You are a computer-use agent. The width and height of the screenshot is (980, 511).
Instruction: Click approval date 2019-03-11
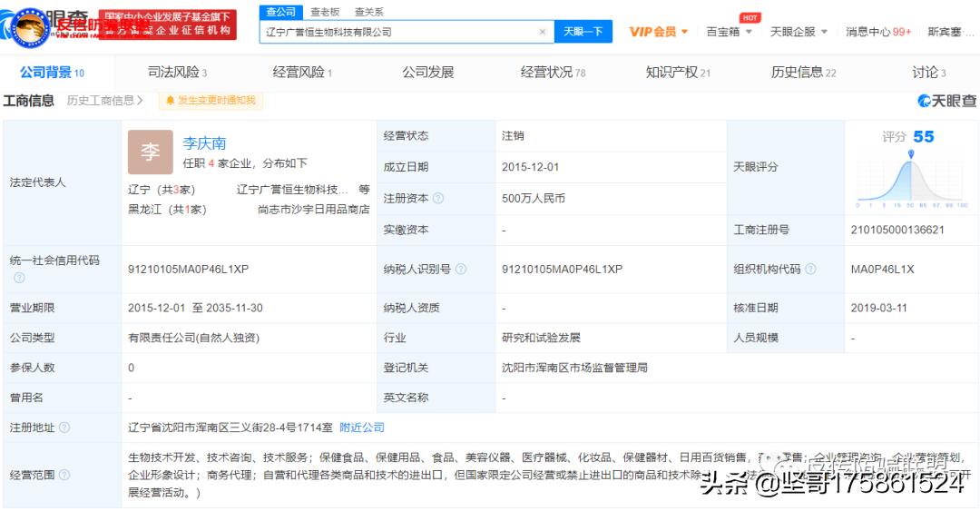tap(878, 308)
